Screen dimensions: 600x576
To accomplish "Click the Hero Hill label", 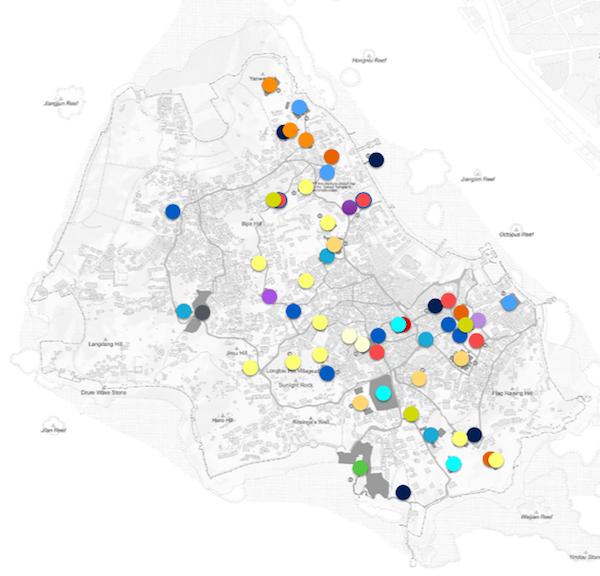I will (x=222, y=420).
